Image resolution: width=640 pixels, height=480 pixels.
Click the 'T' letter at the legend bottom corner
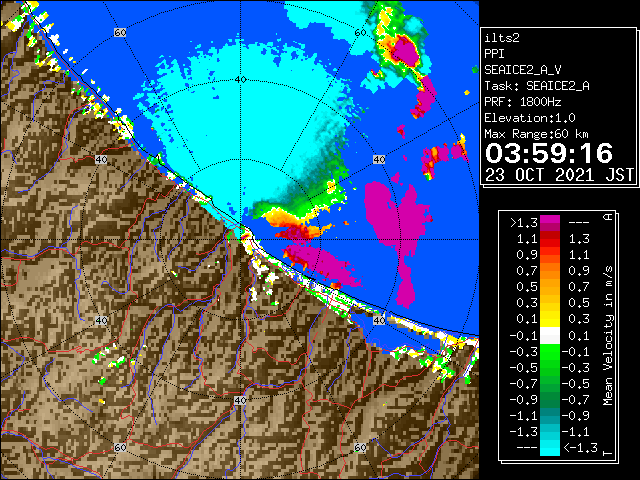tap(608, 453)
